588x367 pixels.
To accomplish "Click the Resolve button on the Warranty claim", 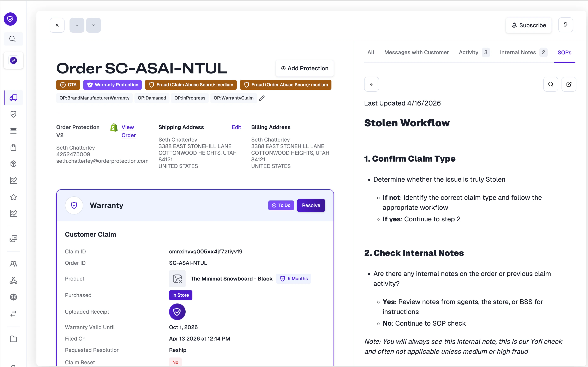I will tap(311, 205).
